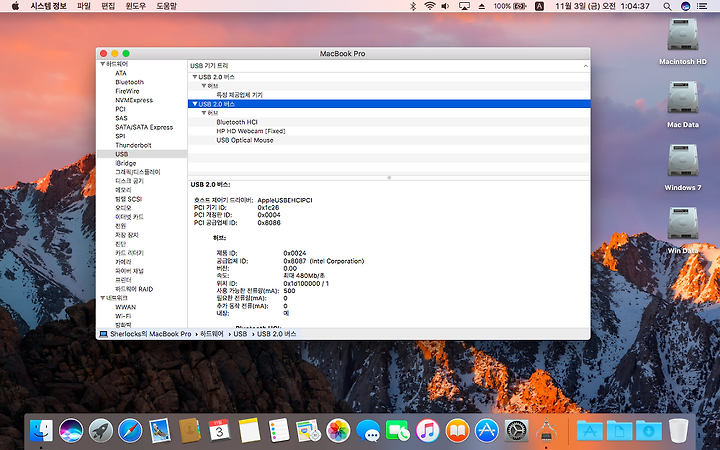Open Calendar icon showing 3 in Dock
This screenshot has height=450, width=720.
point(219,431)
